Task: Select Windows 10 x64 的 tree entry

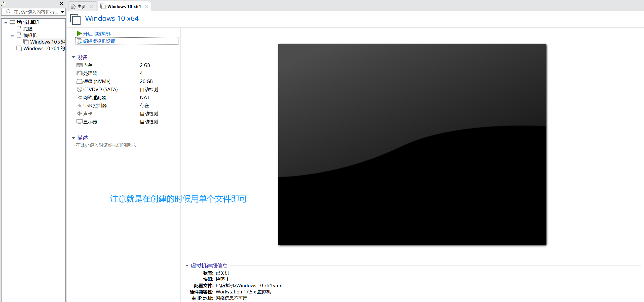Action: click(44, 49)
